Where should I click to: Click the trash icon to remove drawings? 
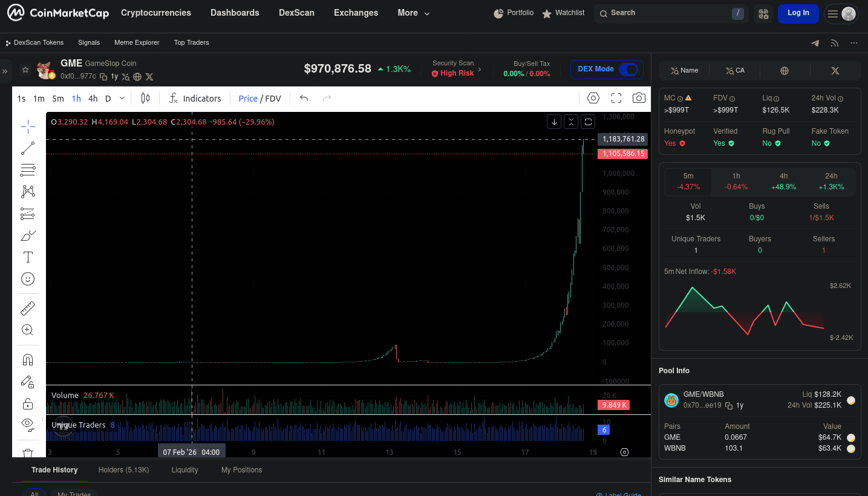coord(28,452)
